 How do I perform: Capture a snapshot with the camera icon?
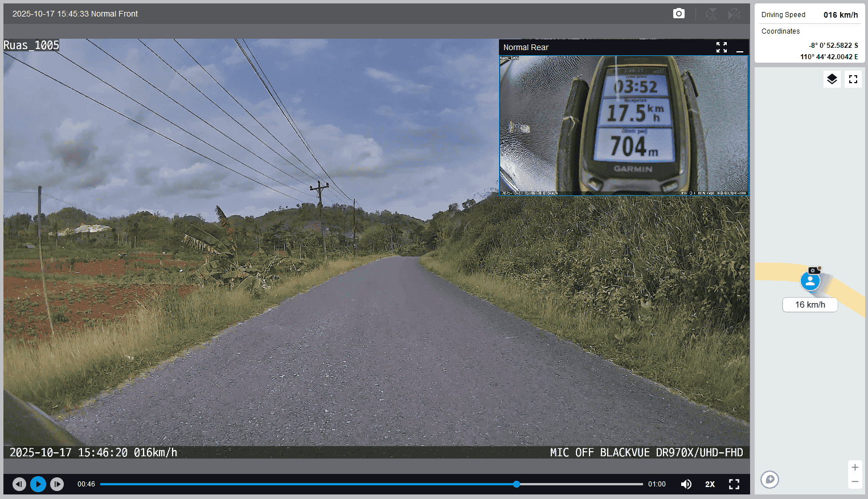click(x=678, y=14)
